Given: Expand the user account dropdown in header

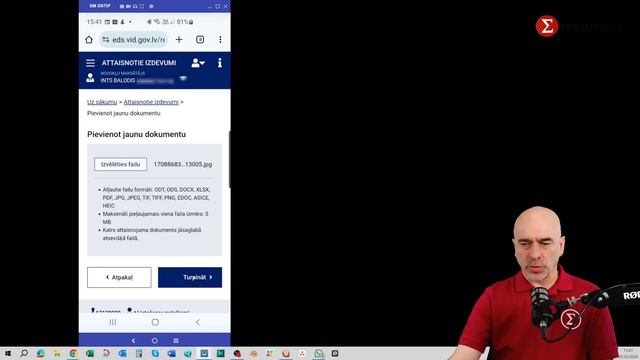Looking at the screenshot, I should [x=198, y=63].
